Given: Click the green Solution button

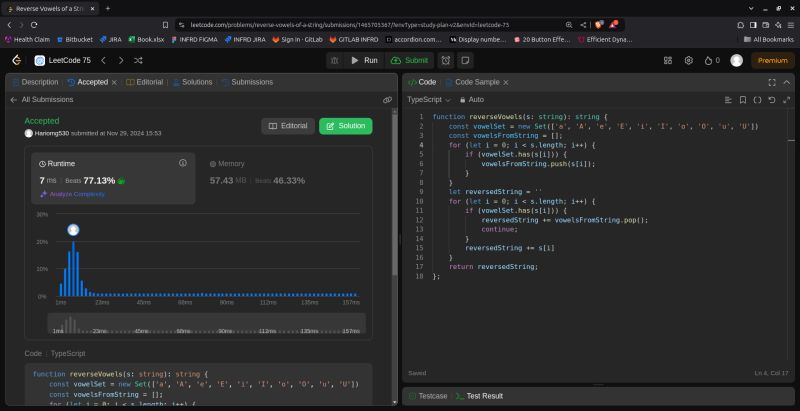Looking at the screenshot, I should point(346,126).
